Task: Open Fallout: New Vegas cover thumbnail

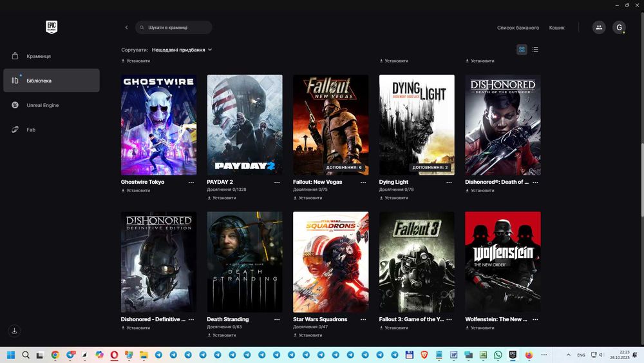Action: click(330, 125)
